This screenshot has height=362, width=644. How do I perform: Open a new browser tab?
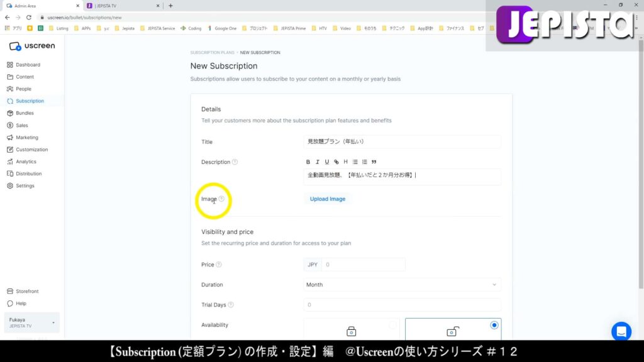tap(170, 6)
